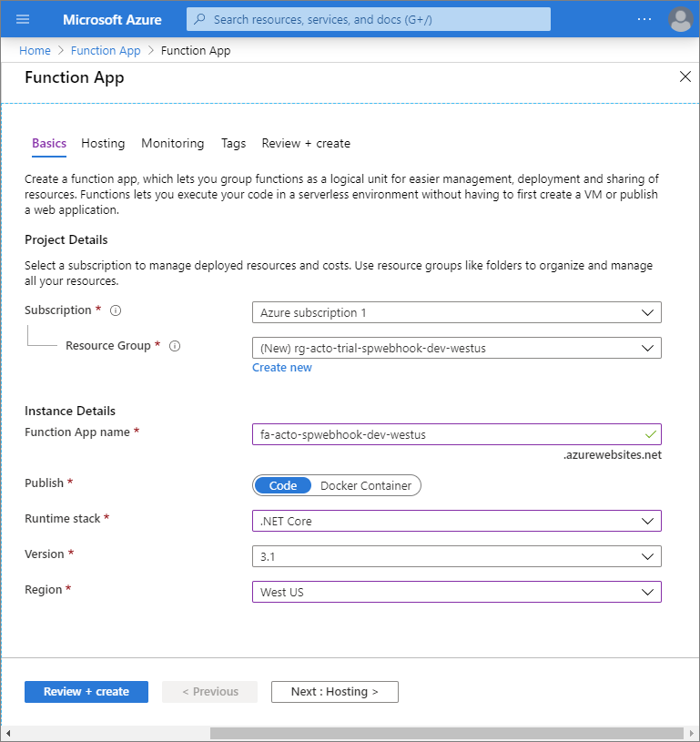Click the account avatar icon

681,19
